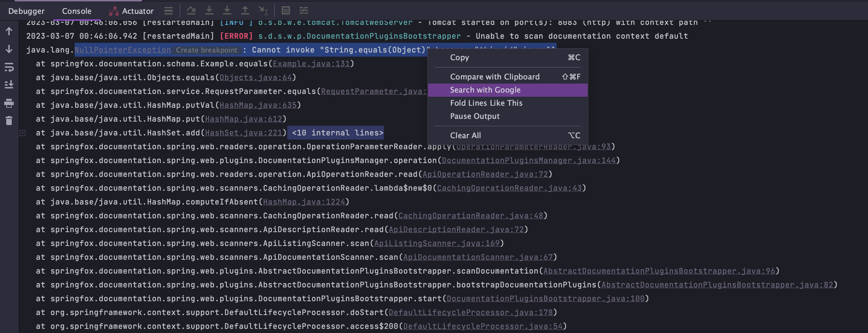This screenshot has height=333, width=868.
Task: Click the 2023-03-07 00:46:06.942 timestamp
Action: (x=82, y=36)
